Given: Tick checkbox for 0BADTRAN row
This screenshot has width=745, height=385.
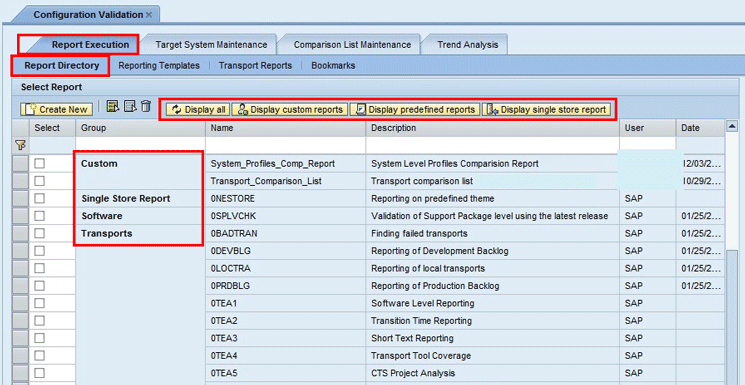Looking at the screenshot, I should tap(39, 233).
